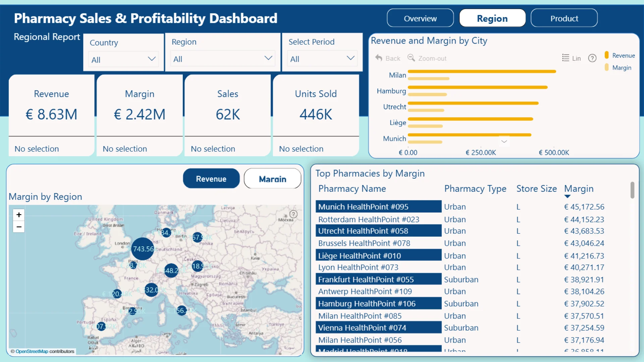The image size is (644, 362).
Task: Open the Country dropdown
Action: [123, 59]
